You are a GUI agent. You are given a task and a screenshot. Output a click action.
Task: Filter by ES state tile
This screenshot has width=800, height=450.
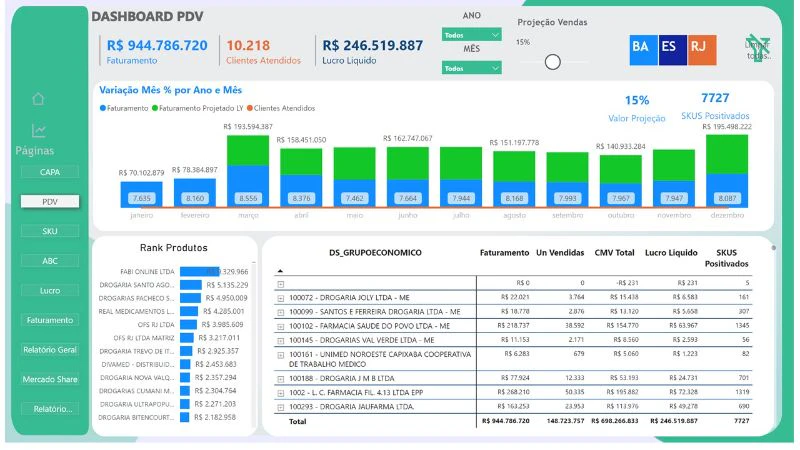point(672,49)
